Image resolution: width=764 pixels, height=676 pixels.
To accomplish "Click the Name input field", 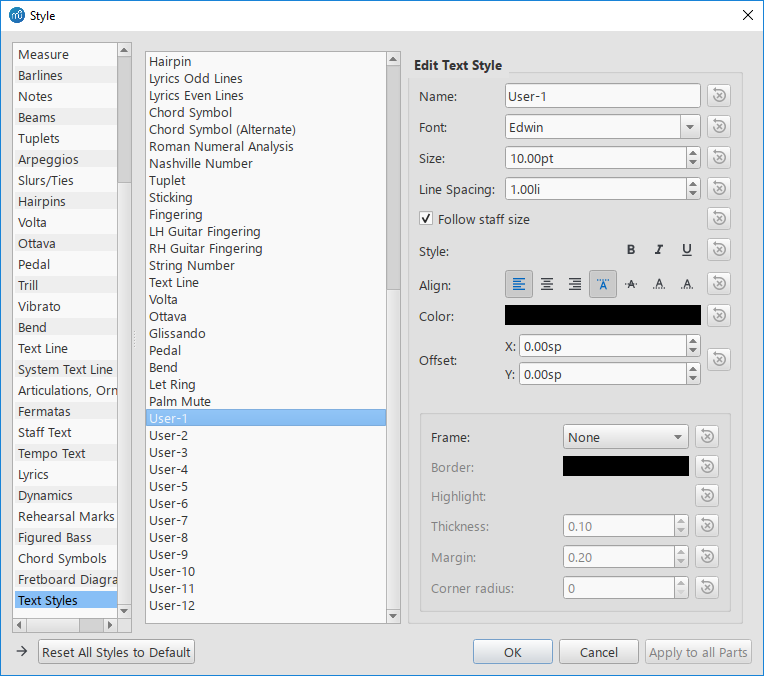I will coord(603,96).
